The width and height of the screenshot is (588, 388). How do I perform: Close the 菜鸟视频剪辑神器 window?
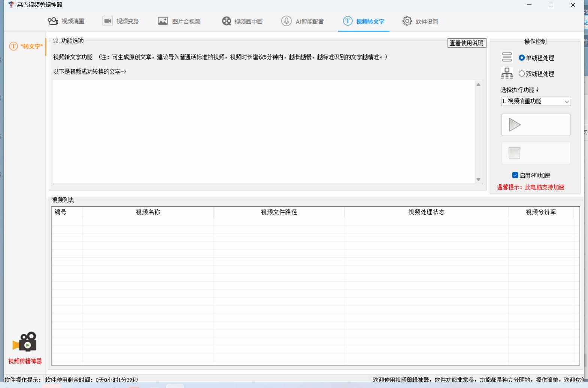[x=573, y=5]
